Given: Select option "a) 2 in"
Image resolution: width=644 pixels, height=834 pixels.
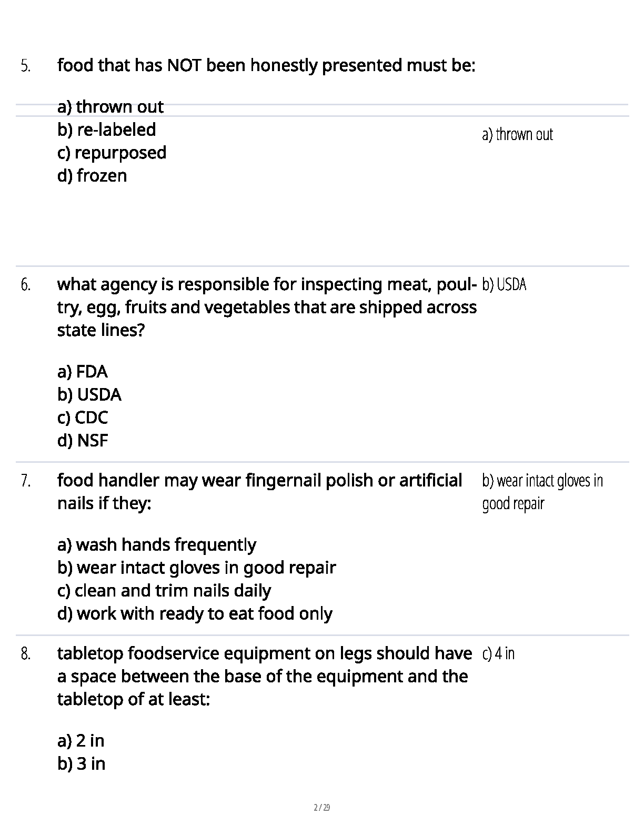Looking at the screenshot, I should pos(81,741).
